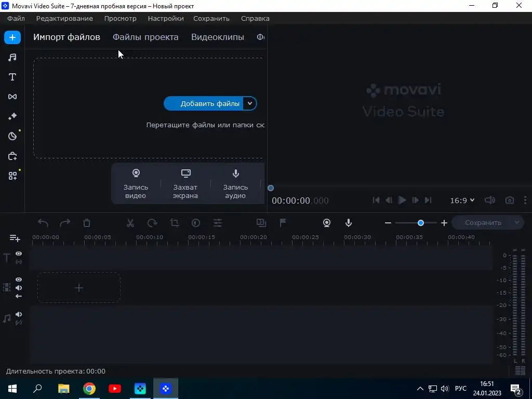The height and width of the screenshot is (399, 532).
Task: Open the Stickers panel in sidebar
Action: pos(12,136)
